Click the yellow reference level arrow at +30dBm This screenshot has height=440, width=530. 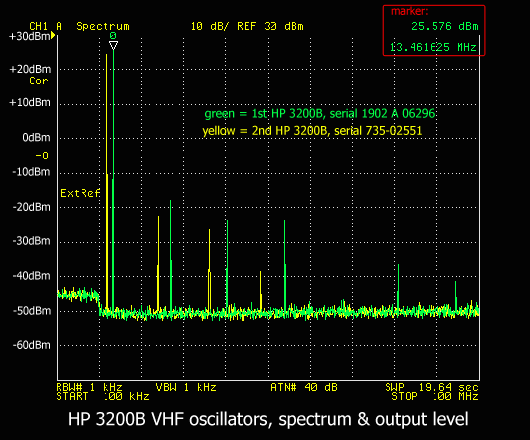53,35
